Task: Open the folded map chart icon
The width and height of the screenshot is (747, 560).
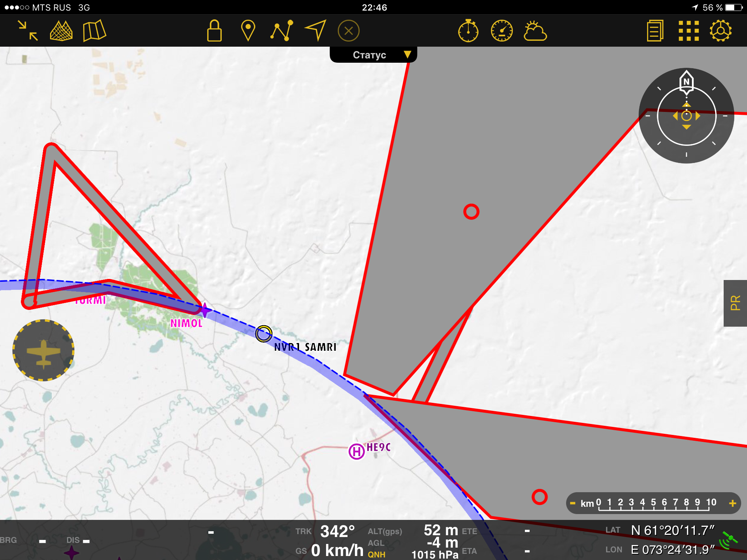Action: pos(94,31)
